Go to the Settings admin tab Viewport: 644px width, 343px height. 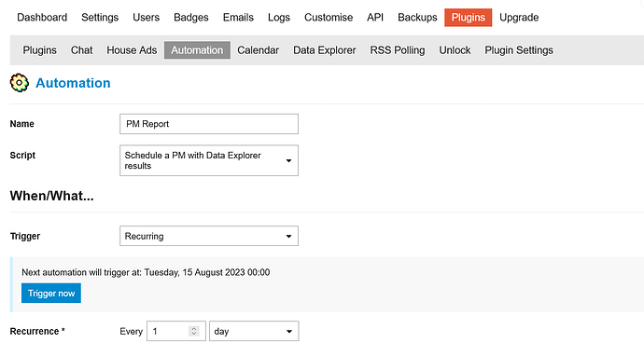100,17
